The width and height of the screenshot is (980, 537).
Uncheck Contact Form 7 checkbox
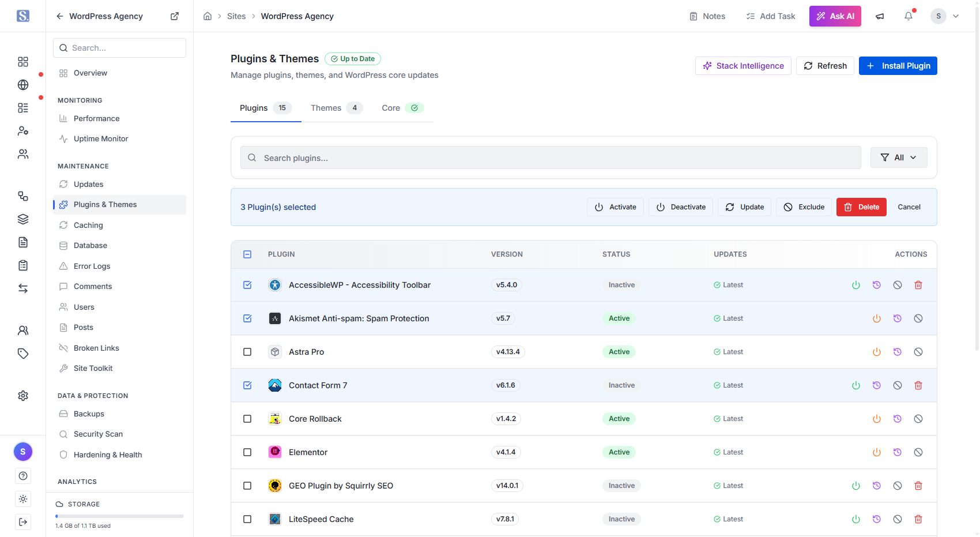[247, 385]
